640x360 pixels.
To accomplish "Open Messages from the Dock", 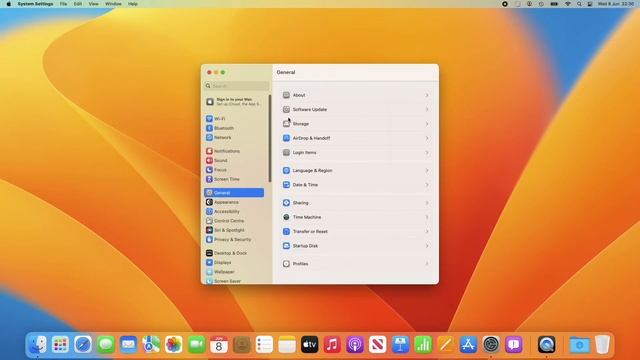I will (x=106, y=344).
